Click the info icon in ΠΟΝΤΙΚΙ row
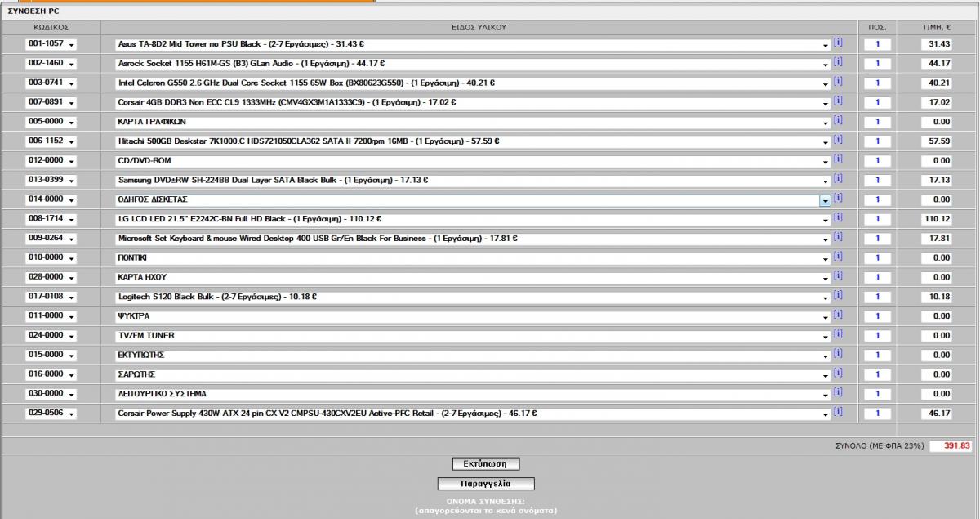Image resolution: width=980 pixels, height=519 pixels. [838, 257]
